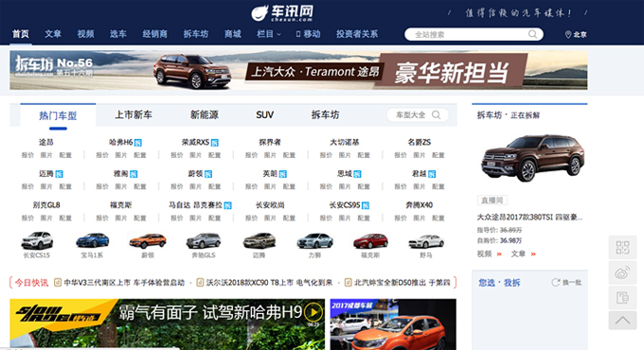Click the 宝马1系 car thumbnail
The height and width of the screenshot is (350, 644).
tap(93, 240)
